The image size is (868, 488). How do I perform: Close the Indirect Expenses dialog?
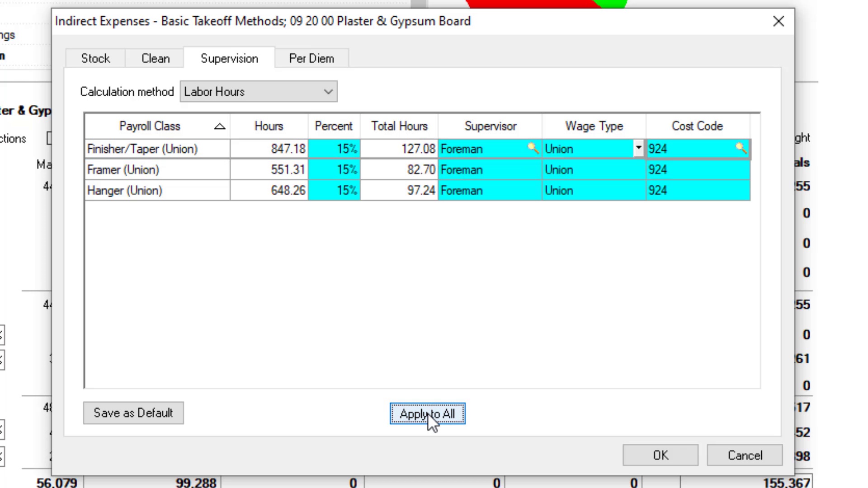click(x=778, y=21)
